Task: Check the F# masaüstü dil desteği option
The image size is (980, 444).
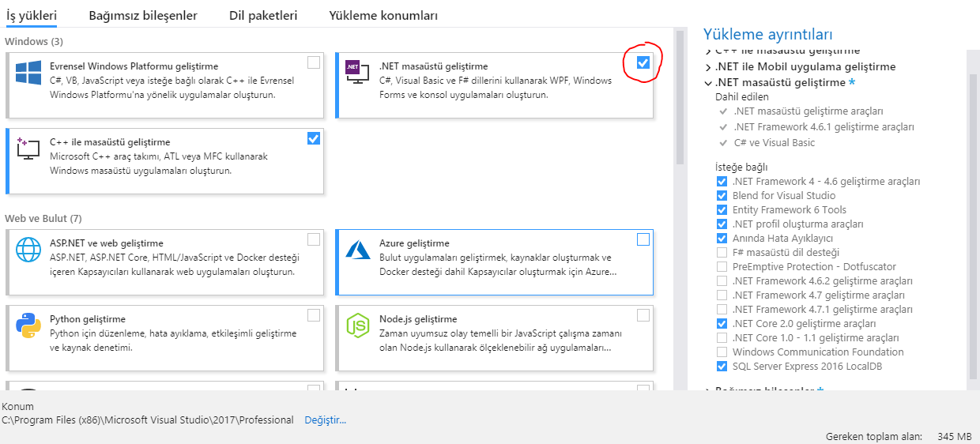Action: [x=722, y=253]
